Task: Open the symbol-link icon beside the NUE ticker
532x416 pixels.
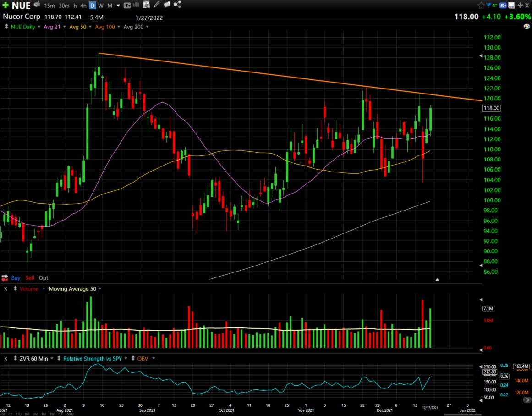Action: pyautogui.click(x=37, y=5)
